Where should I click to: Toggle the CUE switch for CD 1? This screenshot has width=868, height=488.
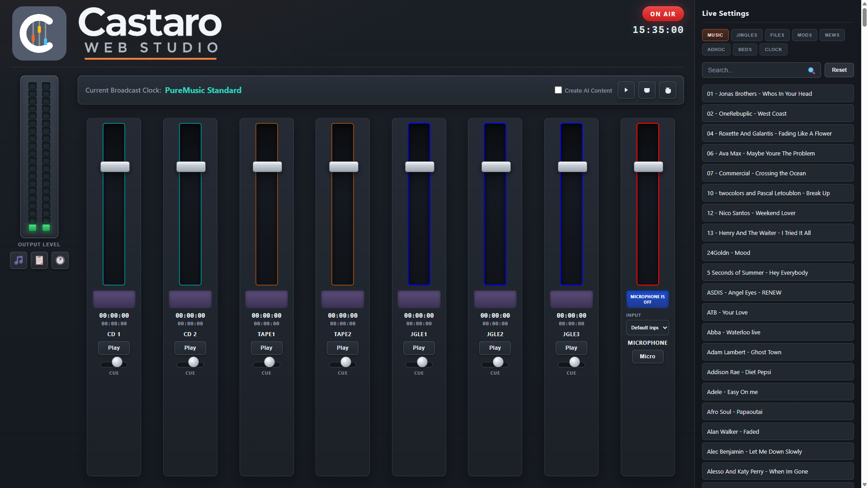[114, 362]
